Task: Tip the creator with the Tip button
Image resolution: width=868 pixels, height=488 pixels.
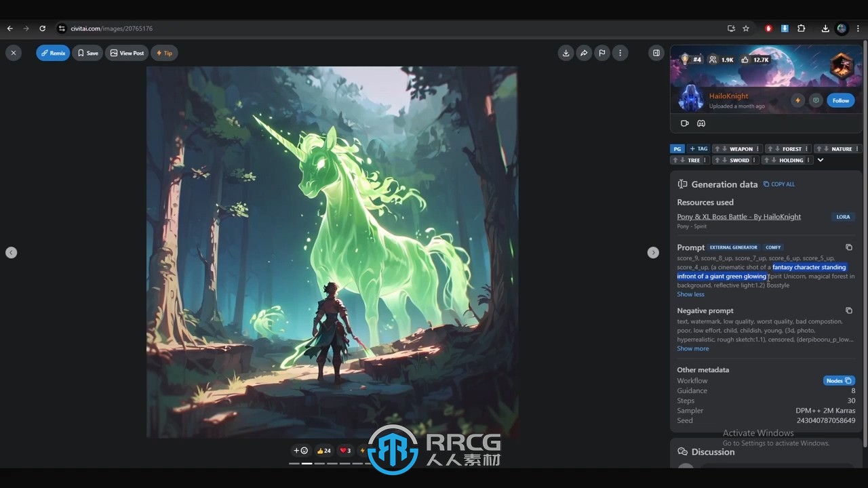Action: pyautogui.click(x=164, y=53)
